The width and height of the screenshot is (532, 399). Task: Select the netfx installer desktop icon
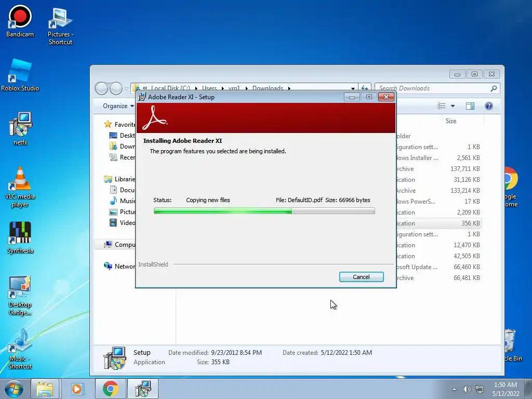pyautogui.click(x=20, y=129)
